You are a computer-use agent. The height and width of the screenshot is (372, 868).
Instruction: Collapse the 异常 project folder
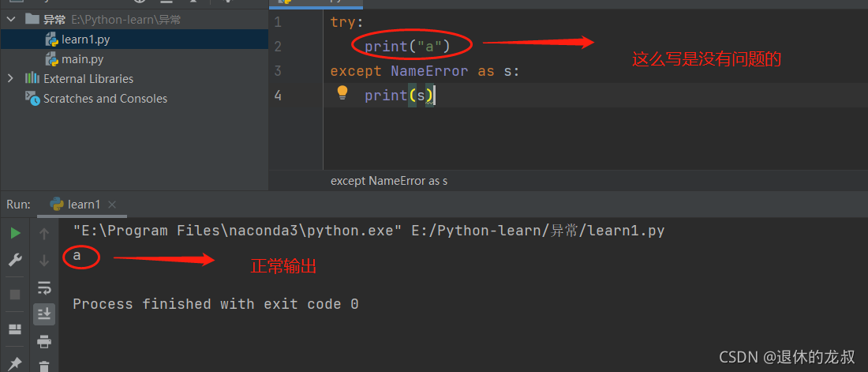10,20
